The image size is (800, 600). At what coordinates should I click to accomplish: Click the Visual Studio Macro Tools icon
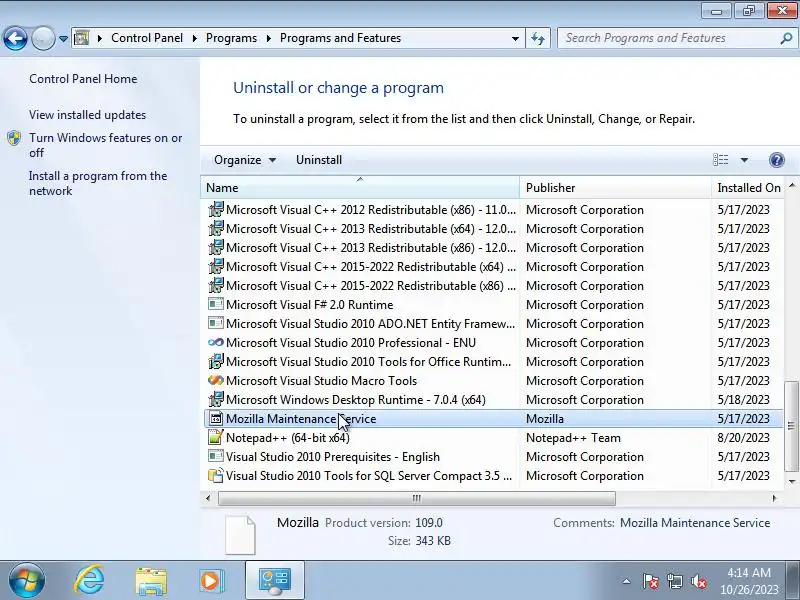pyautogui.click(x=216, y=380)
